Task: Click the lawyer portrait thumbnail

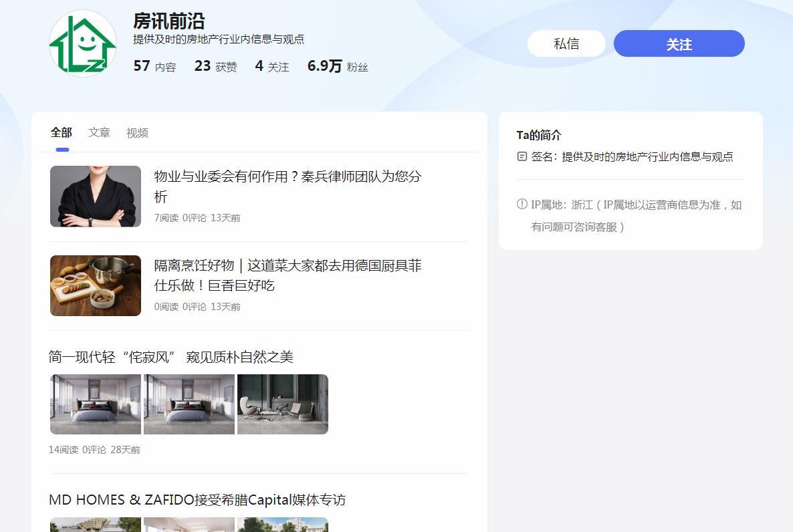Action: [x=96, y=196]
